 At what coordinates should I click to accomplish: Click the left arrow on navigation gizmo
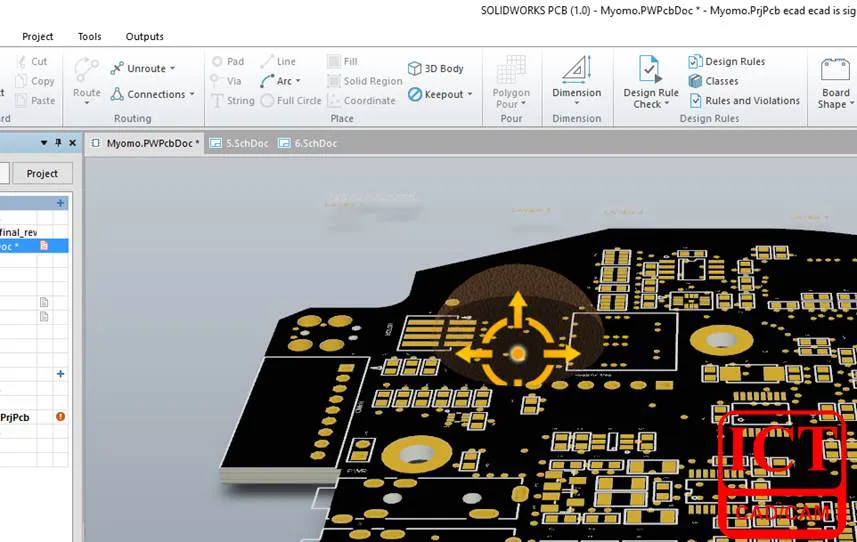pos(473,354)
